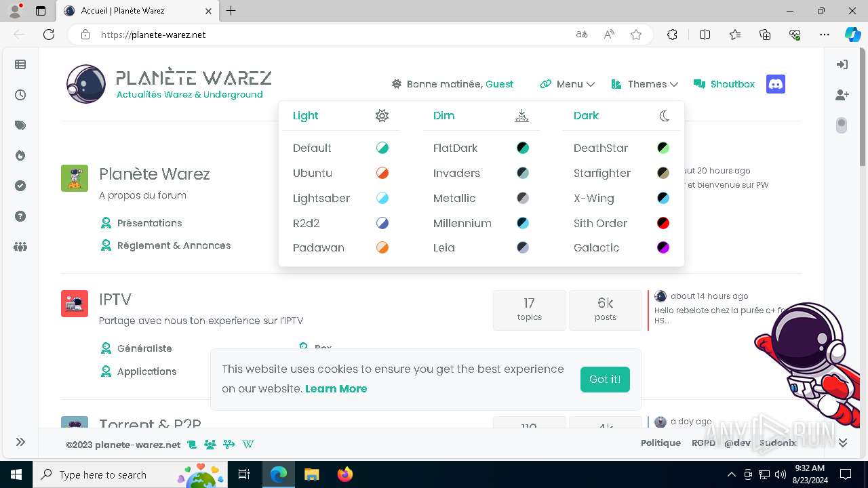The width and height of the screenshot is (868, 488).
Task: Click the Padawan orange color swatch
Action: click(x=382, y=247)
